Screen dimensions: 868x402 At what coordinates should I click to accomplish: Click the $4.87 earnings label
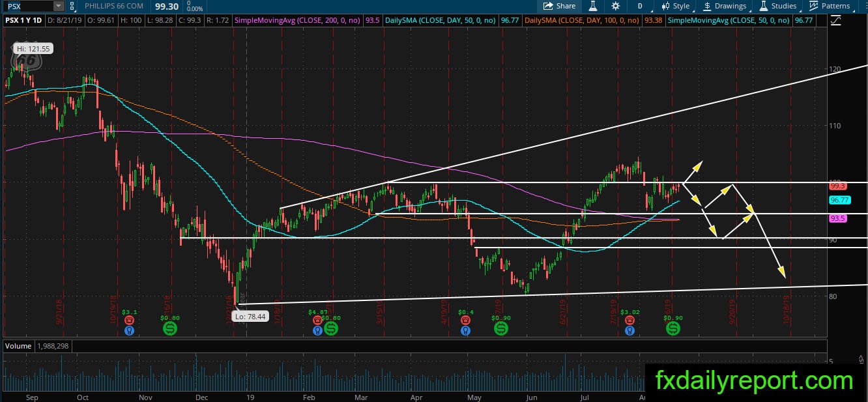click(x=317, y=312)
